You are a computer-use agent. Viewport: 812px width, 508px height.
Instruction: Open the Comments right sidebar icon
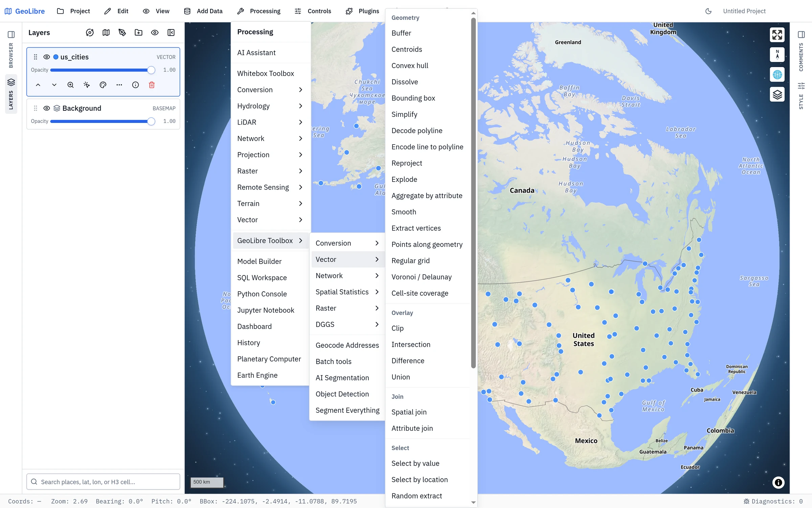[x=801, y=35]
